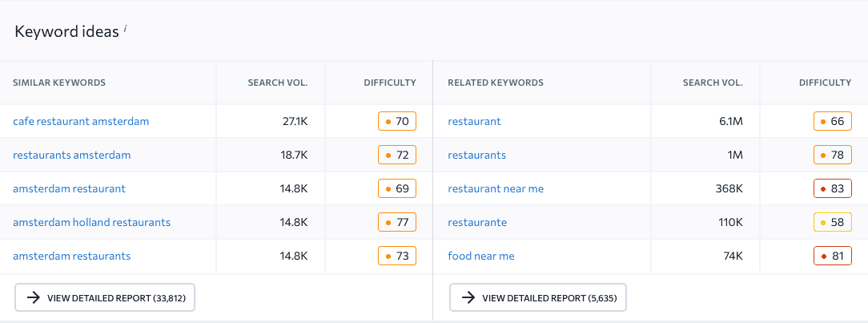This screenshot has width=868, height=323.
Task: Open the restaurant near me keyword
Action: tap(496, 189)
